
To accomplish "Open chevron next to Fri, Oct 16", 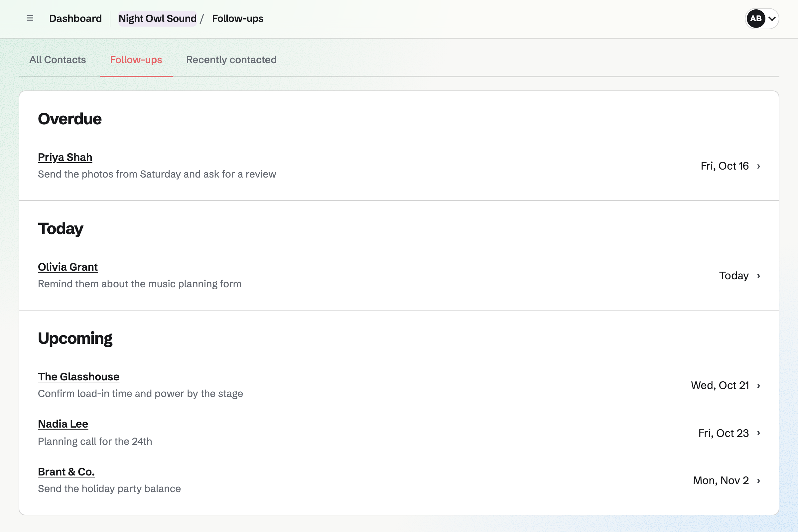I will coord(759,166).
